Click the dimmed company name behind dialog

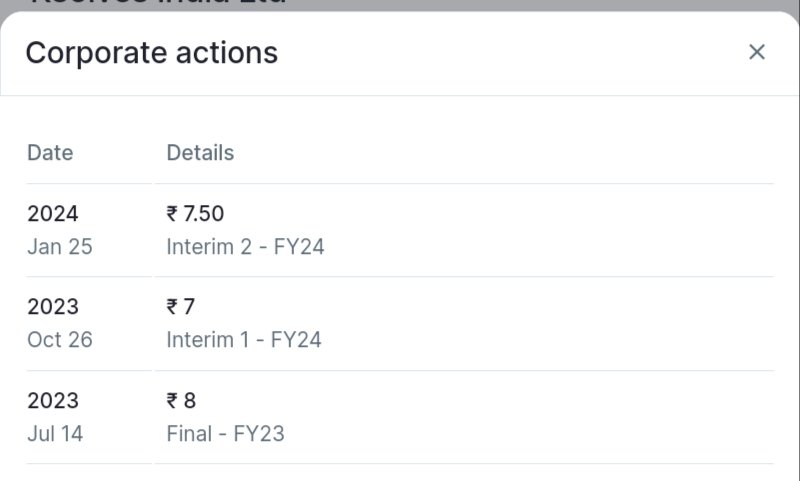158,3
